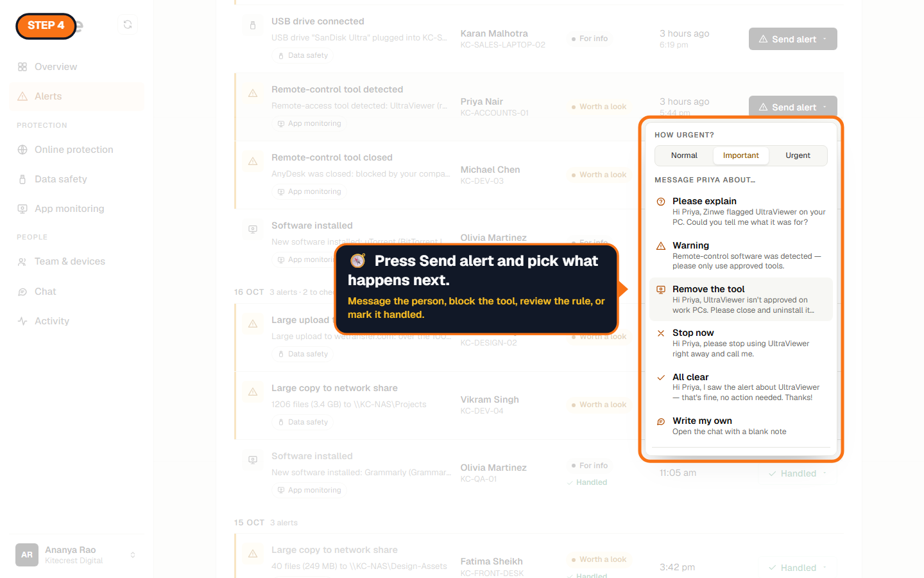The image size is (924, 578).
Task: Click the name Michael Chen
Action: (490, 170)
